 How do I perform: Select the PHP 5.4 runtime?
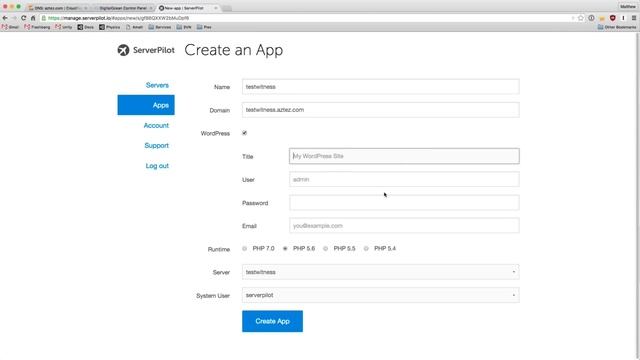pyautogui.click(x=366, y=248)
